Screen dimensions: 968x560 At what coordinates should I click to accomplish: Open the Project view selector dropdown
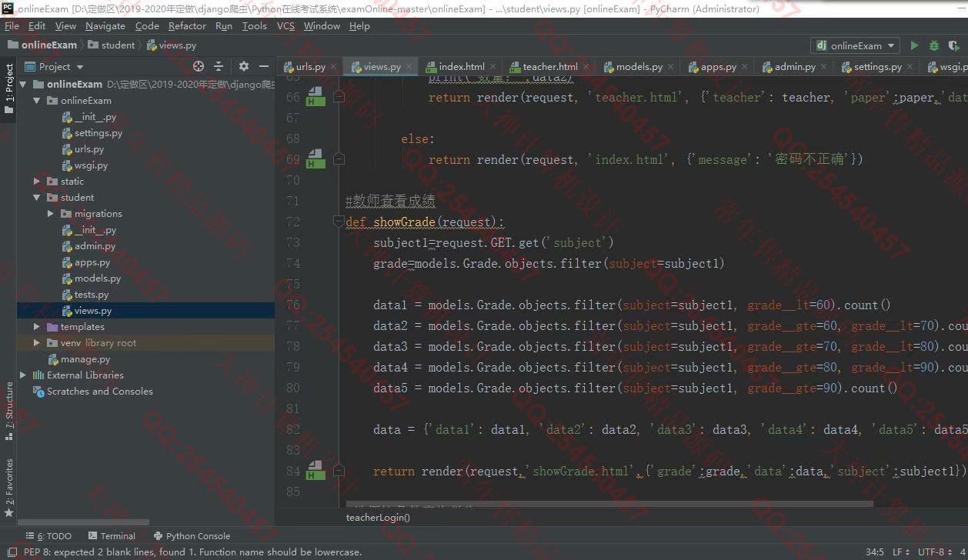55,66
